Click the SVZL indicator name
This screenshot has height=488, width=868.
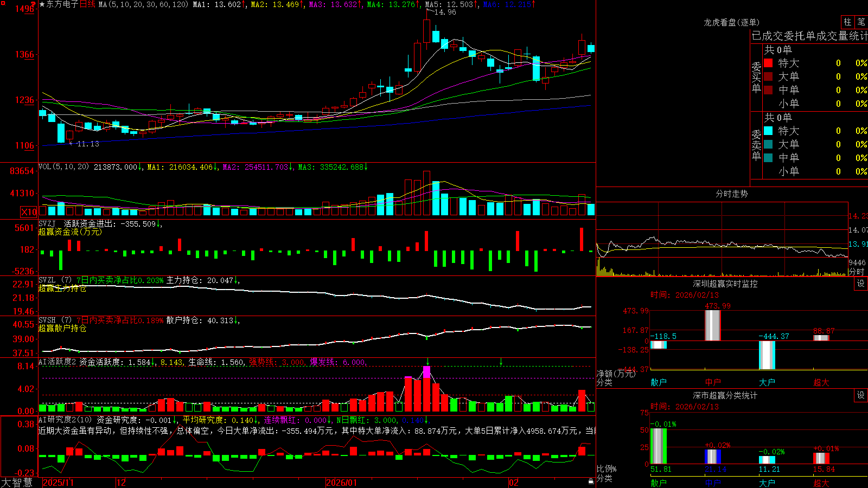click(x=47, y=280)
